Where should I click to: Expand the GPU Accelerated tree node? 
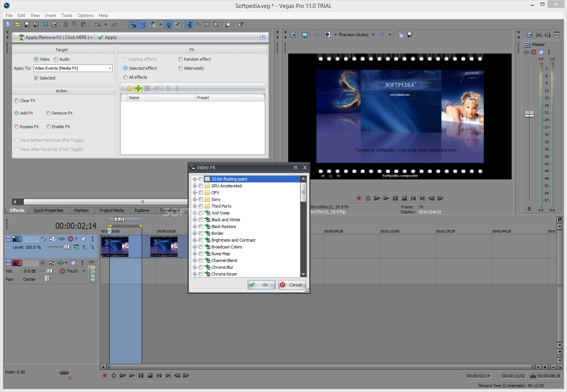(194, 186)
